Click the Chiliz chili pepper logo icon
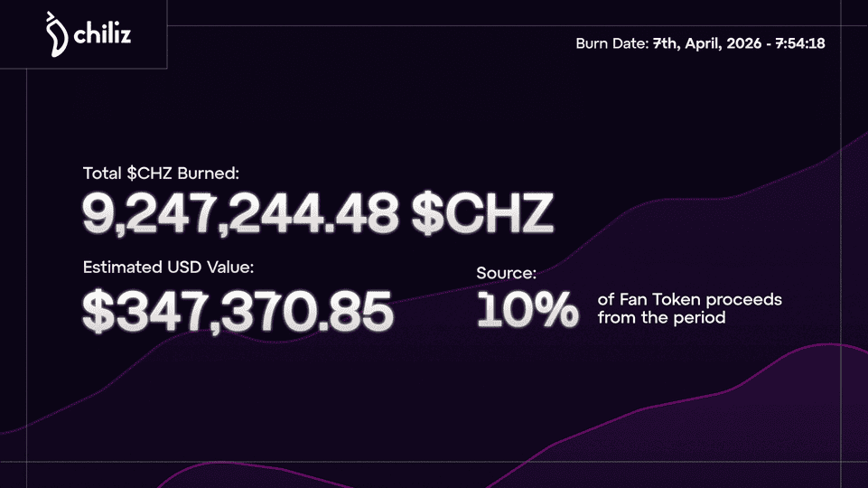The image size is (868, 488). [x=56, y=35]
